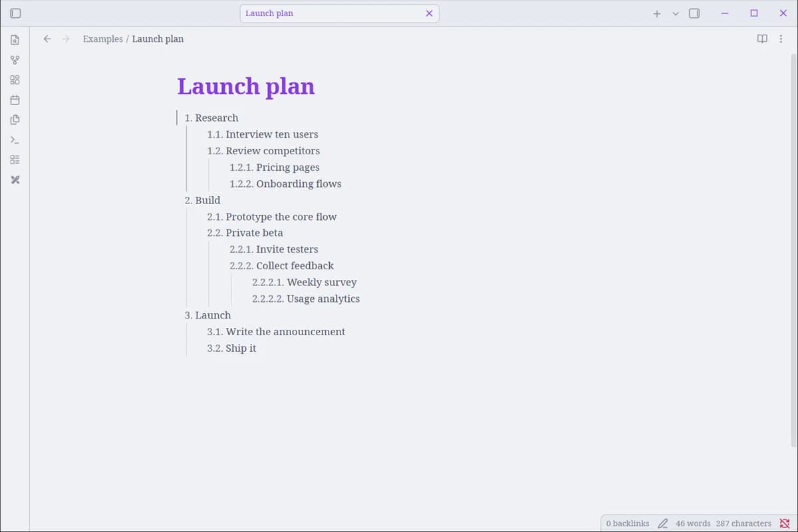Click the insert template copy-pages icon

[15, 120]
